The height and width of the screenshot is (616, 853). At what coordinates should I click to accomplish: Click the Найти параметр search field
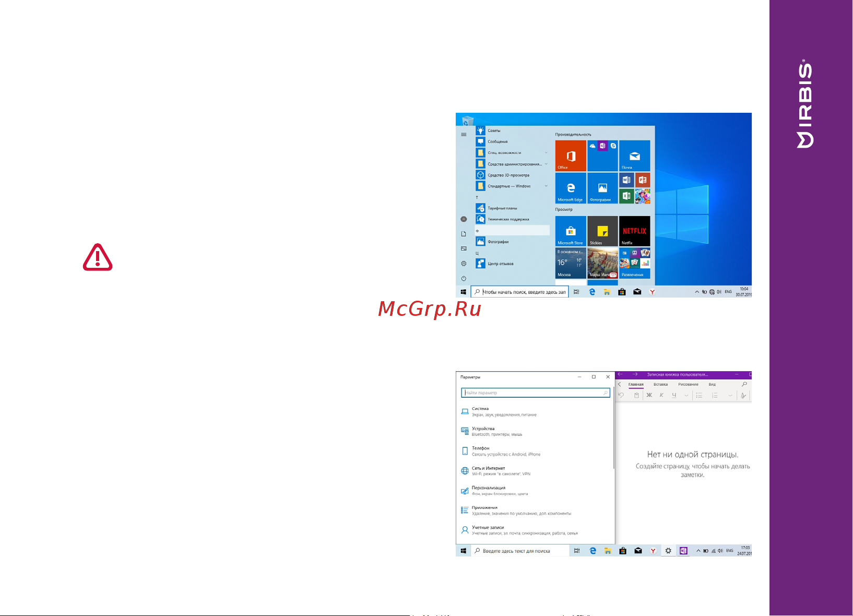coord(536,393)
